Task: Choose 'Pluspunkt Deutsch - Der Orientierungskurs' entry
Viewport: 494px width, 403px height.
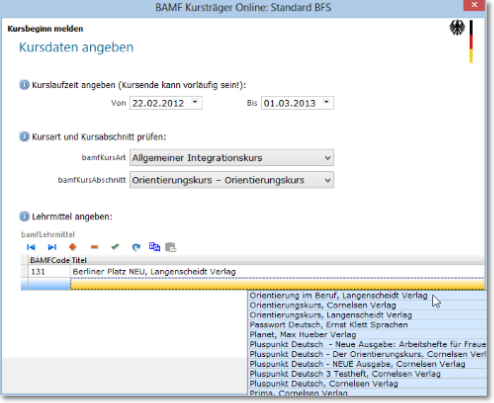Action: 367,354
